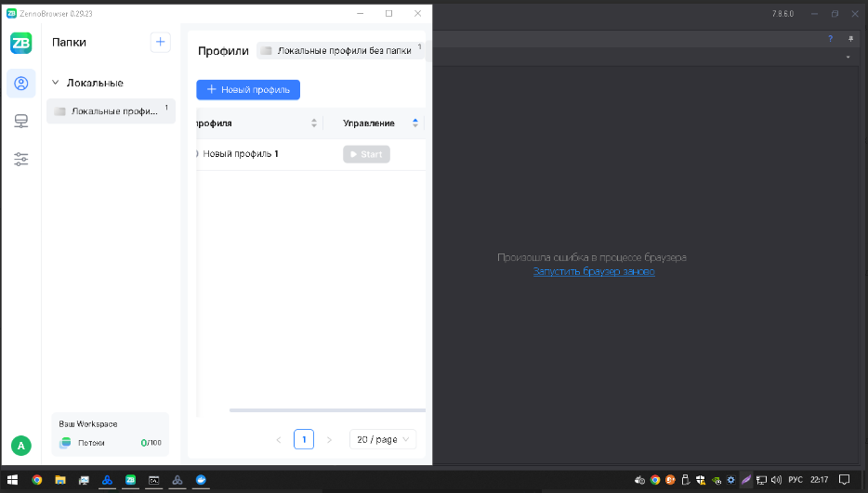Maximize the ZennoBrowser window
Viewport: 868px width, 493px height.
388,13
